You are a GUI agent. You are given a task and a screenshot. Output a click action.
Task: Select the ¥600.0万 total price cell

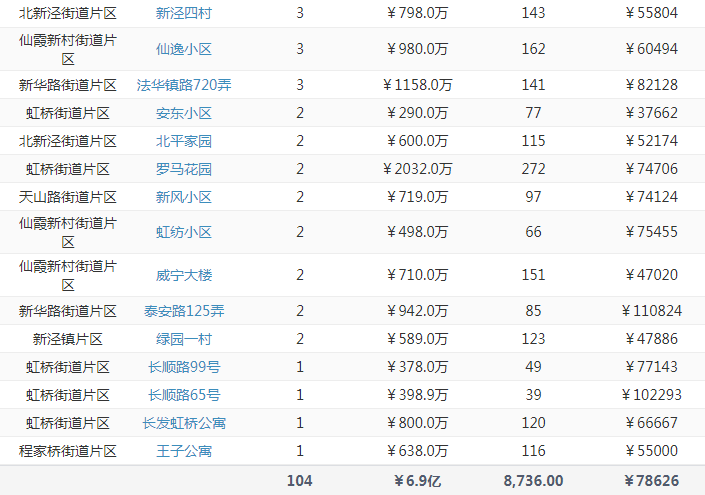coord(417,141)
